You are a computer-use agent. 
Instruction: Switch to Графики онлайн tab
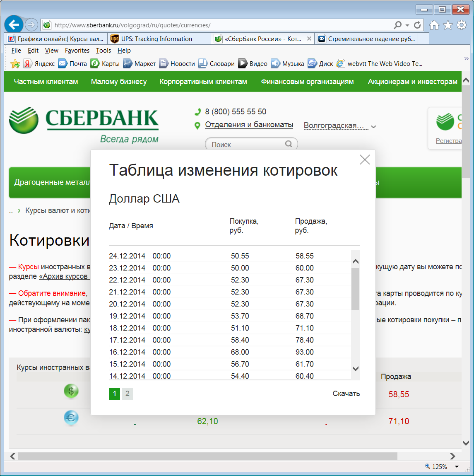(x=56, y=39)
